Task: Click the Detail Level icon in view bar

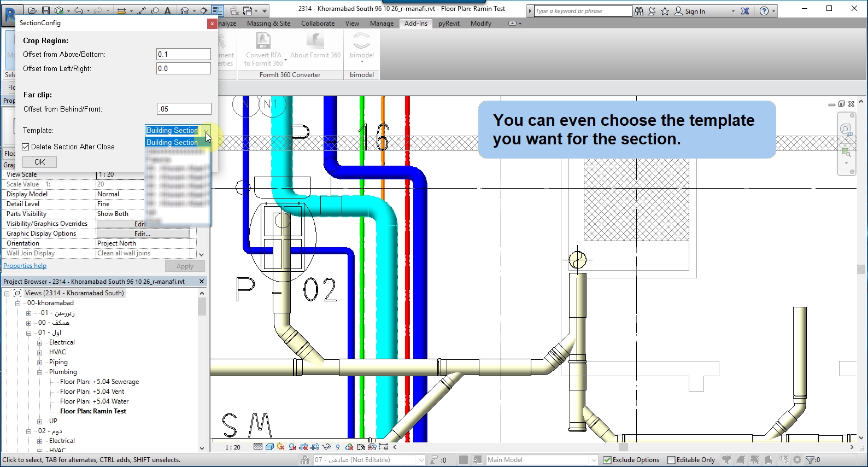Action: 258,447
